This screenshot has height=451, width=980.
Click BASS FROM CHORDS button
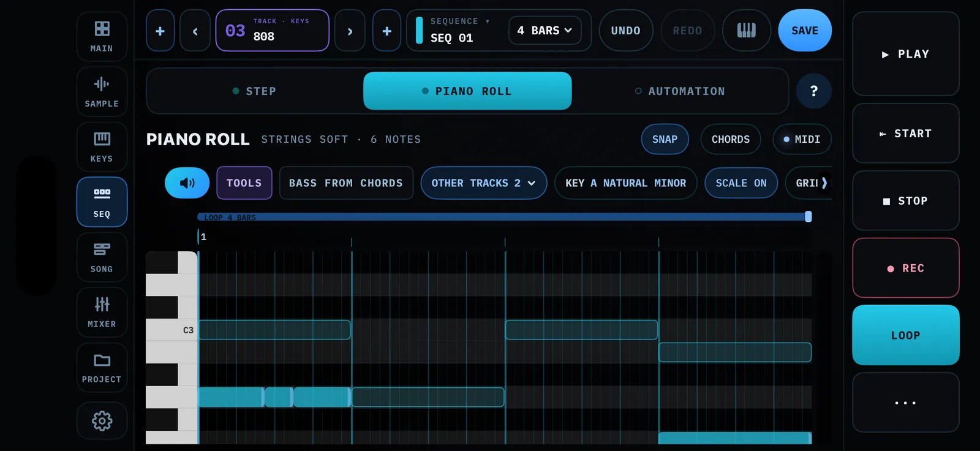tap(346, 183)
